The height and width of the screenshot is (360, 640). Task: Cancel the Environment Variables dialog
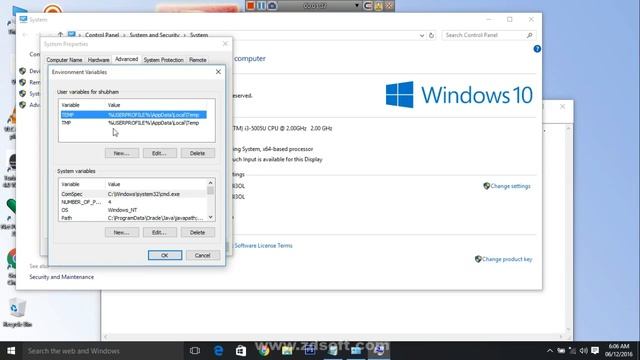tap(203, 256)
